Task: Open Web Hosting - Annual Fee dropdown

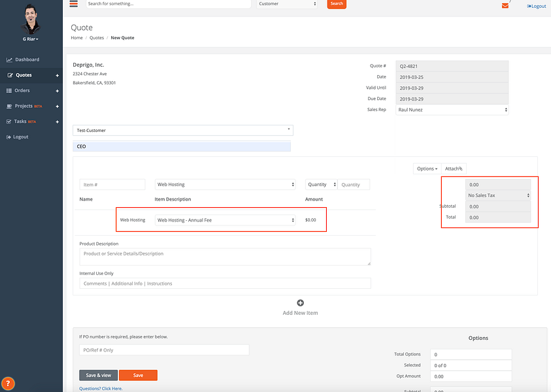Action: pos(225,220)
